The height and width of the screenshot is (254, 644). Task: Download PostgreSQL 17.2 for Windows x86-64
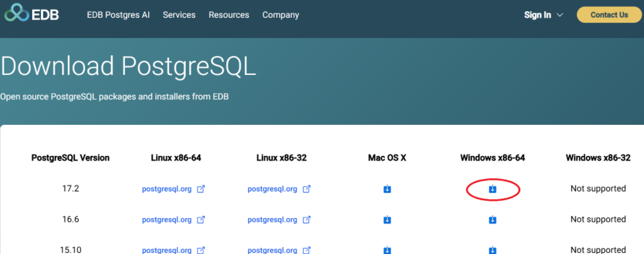[x=492, y=189]
